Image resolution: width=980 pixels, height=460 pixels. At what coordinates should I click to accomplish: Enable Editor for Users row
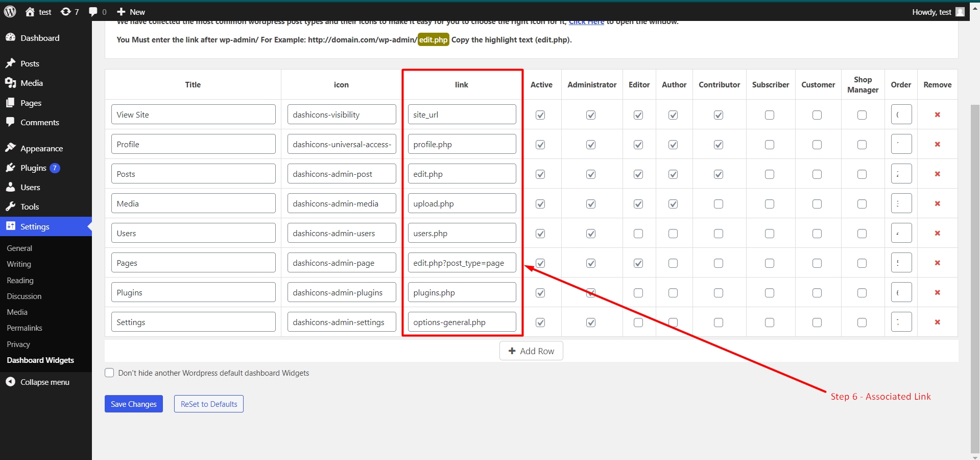click(x=638, y=234)
